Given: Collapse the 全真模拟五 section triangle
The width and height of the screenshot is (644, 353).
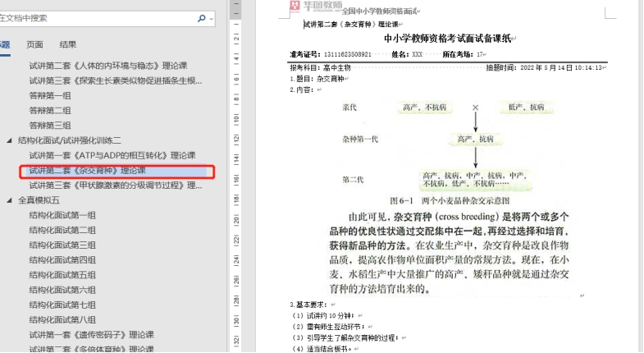Looking at the screenshot, I should coord(9,200).
